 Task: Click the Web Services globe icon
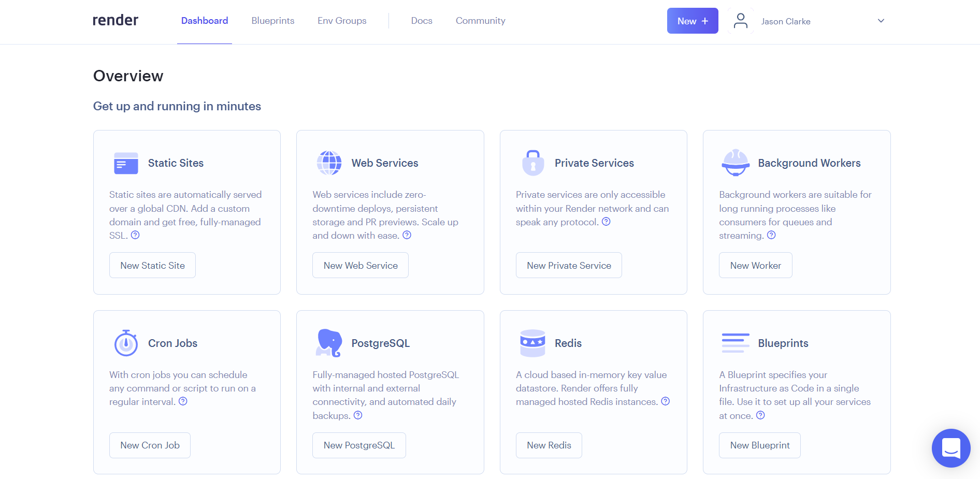[329, 163]
